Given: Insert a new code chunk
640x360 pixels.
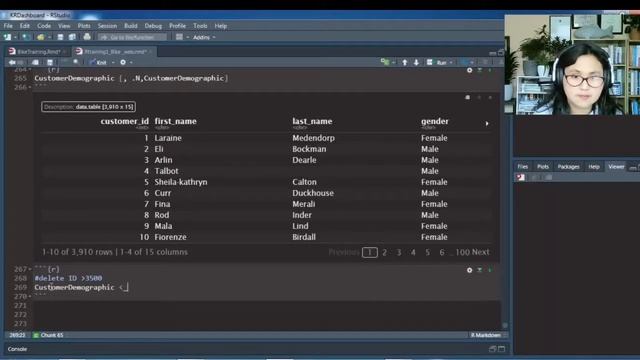Looking at the screenshot, I should pos(385,62).
